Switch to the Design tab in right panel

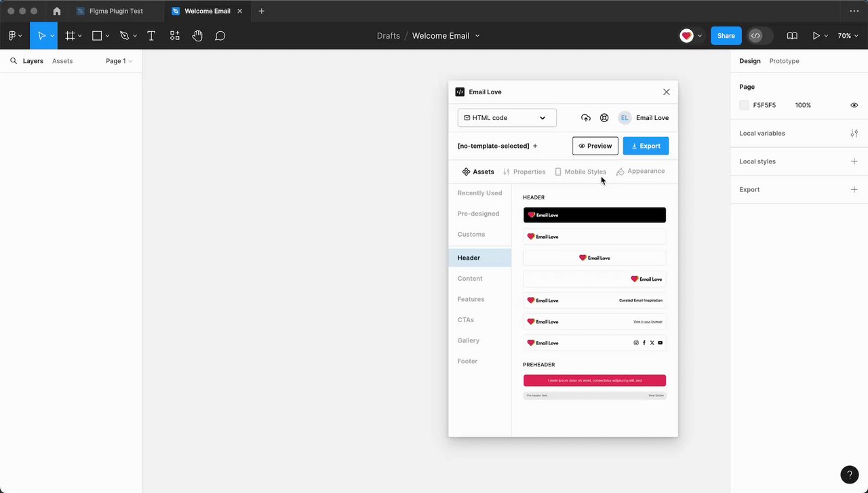749,61
